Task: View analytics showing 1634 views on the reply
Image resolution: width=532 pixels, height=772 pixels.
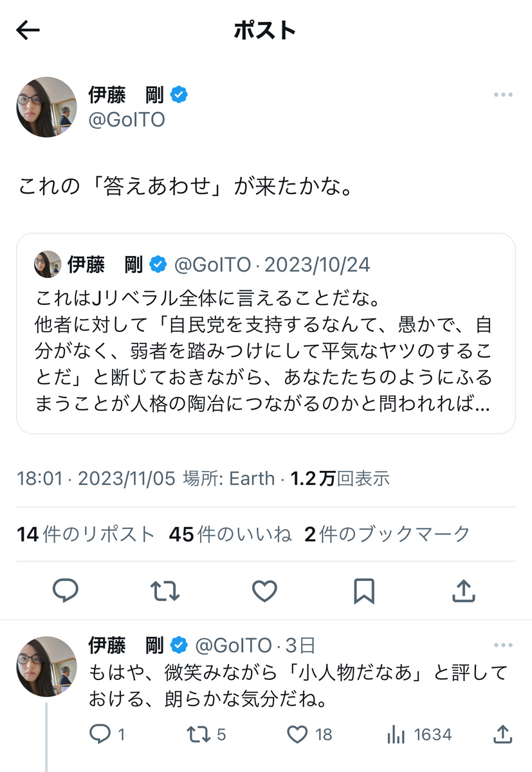Action: coord(419,735)
